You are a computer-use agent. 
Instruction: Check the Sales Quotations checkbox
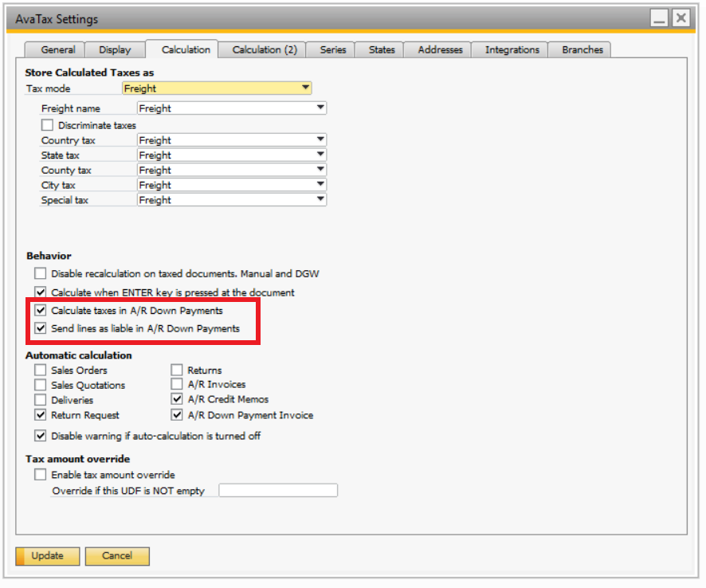pos(41,385)
